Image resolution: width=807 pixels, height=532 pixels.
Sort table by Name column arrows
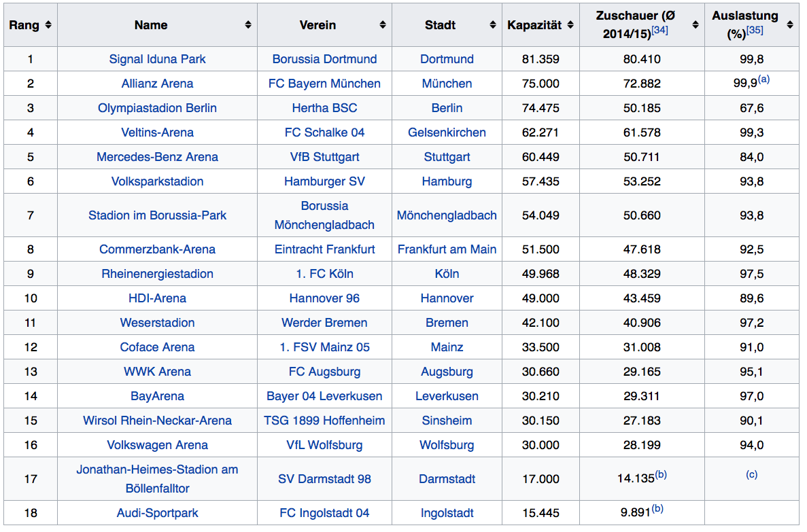click(248, 24)
